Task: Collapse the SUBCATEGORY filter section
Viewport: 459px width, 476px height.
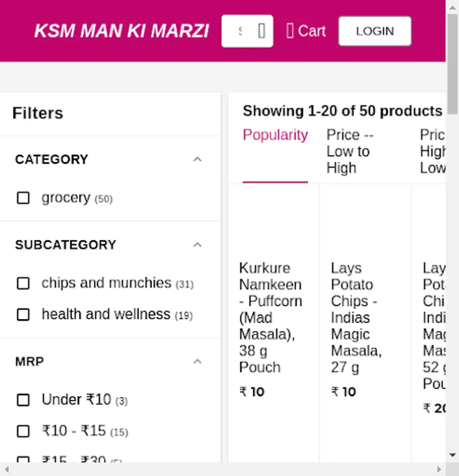Action: click(x=197, y=245)
